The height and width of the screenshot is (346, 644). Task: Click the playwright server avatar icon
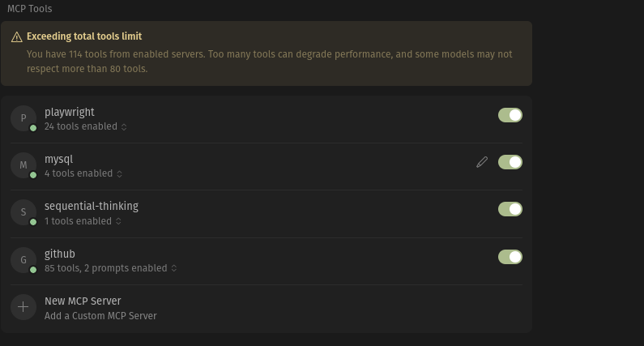(23, 118)
